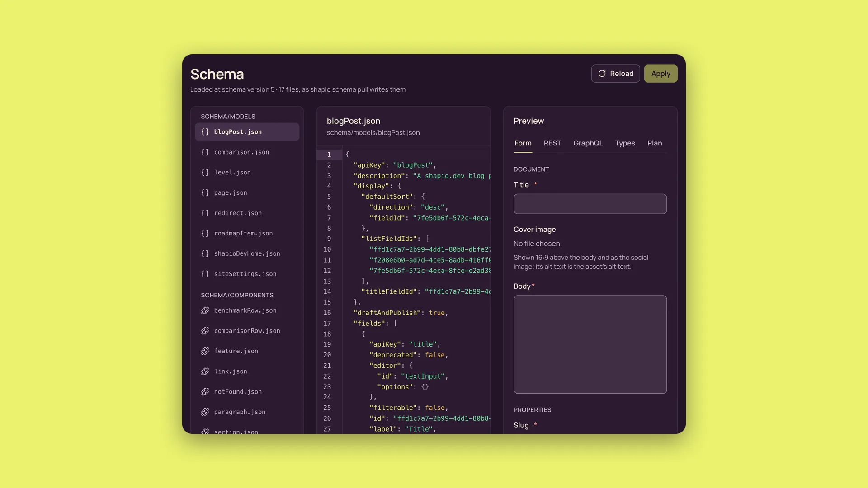This screenshot has width=868, height=488.
Task: Click feature.json puzzle icon
Action: (x=205, y=352)
